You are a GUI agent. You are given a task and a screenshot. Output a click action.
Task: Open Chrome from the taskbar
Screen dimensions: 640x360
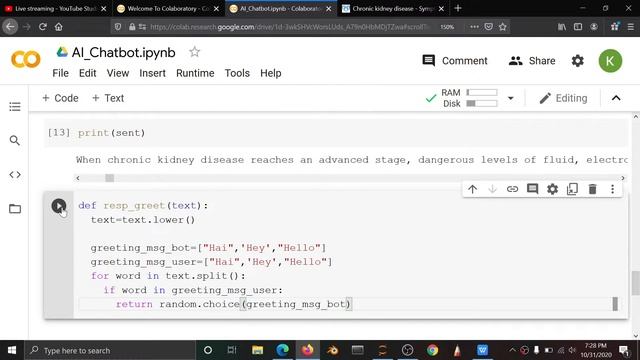click(x=432, y=350)
